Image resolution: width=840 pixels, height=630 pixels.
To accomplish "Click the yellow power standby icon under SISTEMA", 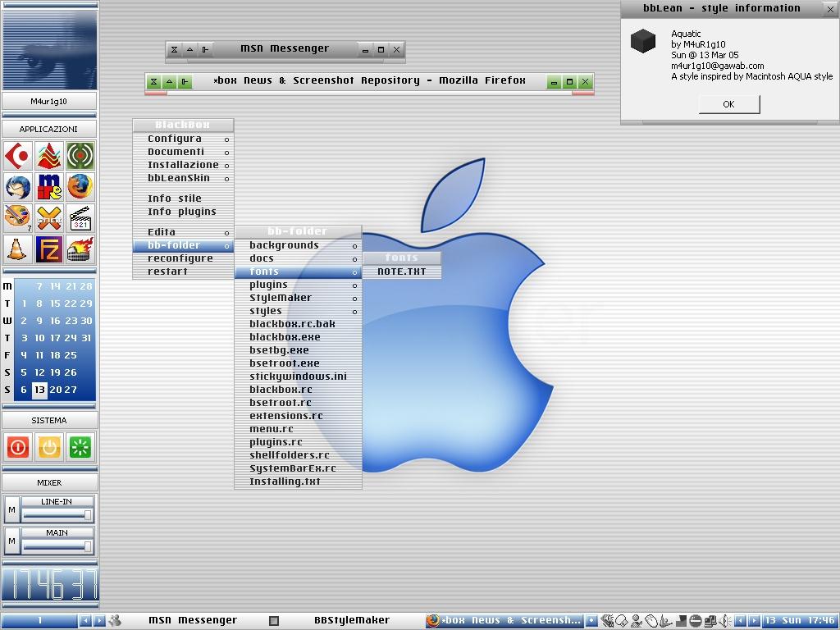I will point(49,447).
